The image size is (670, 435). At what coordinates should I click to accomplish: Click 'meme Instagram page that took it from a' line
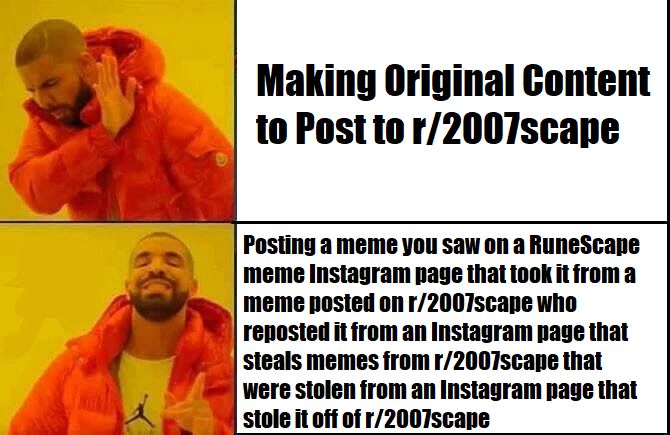tap(439, 273)
